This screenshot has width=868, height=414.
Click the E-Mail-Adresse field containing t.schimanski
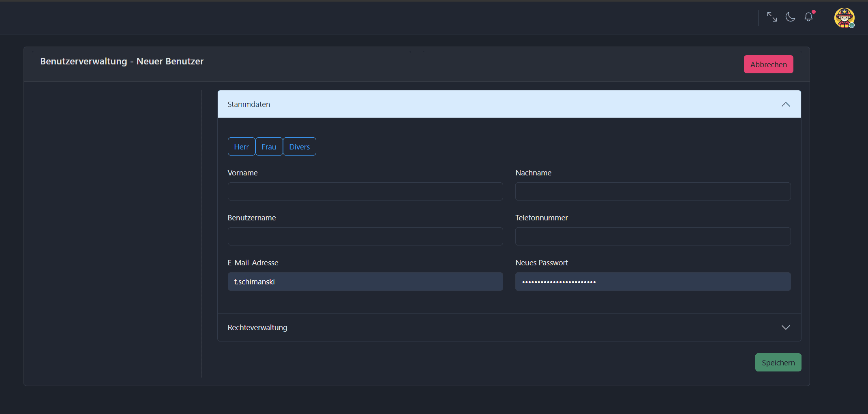(365, 282)
